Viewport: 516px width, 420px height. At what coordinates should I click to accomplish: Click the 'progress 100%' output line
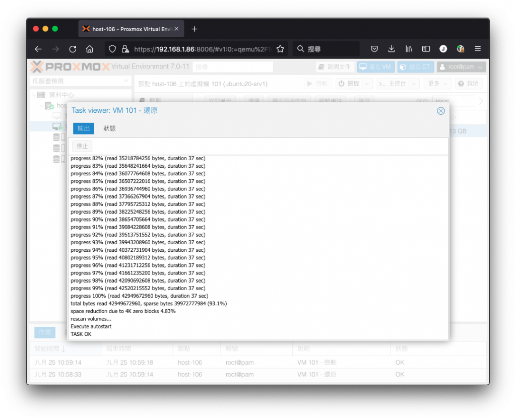pos(139,296)
